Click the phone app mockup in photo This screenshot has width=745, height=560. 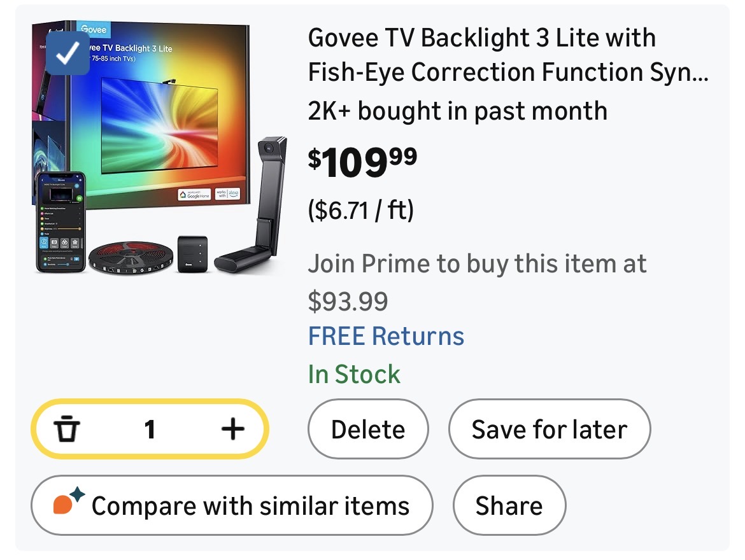(x=60, y=221)
